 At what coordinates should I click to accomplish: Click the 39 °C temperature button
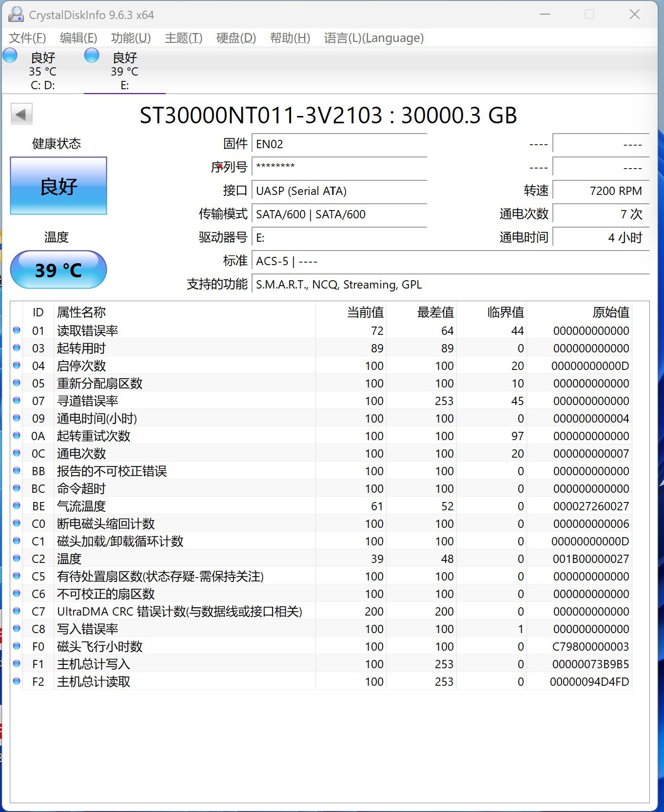pyautogui.click(x=59, y=270)
